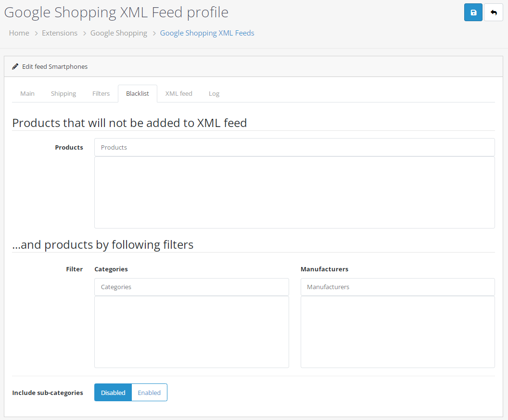The height and width of the screenshot is (420, 508).
Task: Click inside the blacklisted manufacturers list box
Action: click(x=397, y=332)
